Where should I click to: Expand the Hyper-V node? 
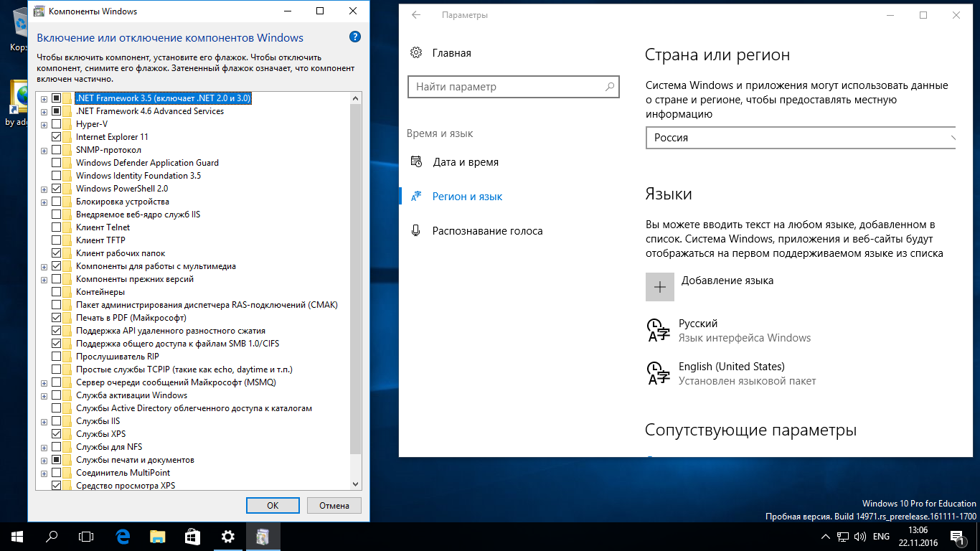tap(44, 124)
